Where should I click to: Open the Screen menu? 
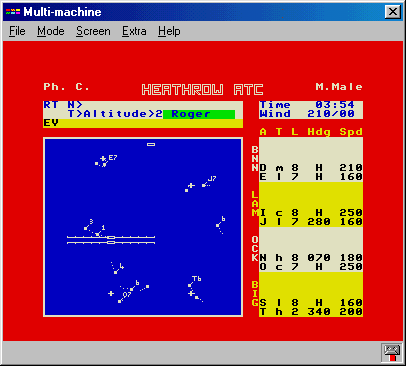pos(93,31)
